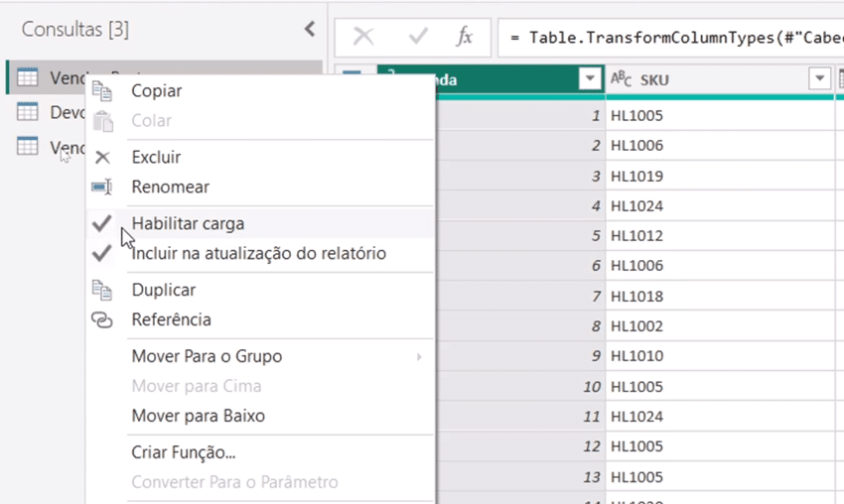Open the filter dropdown of the green column

[590, 79]
